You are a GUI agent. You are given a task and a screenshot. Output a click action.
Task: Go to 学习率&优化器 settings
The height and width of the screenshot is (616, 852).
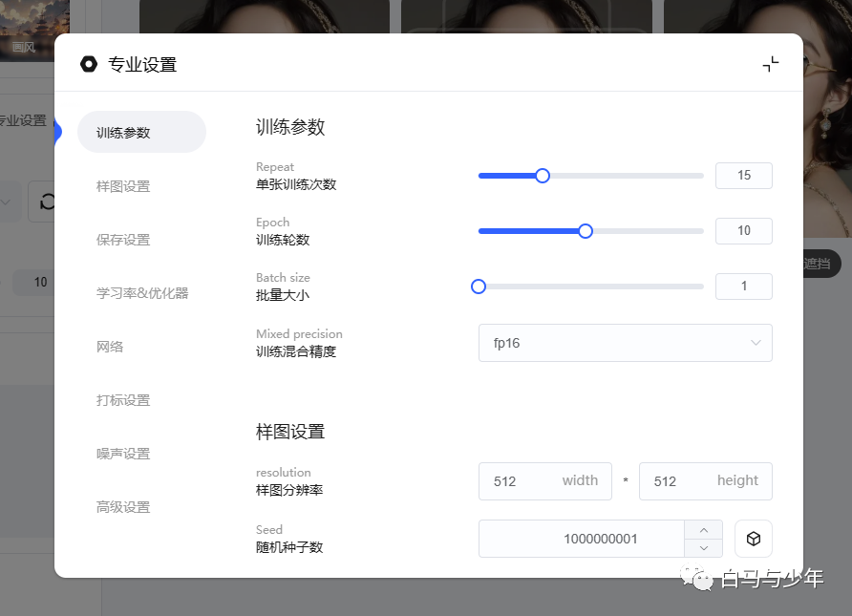point(142,293)
